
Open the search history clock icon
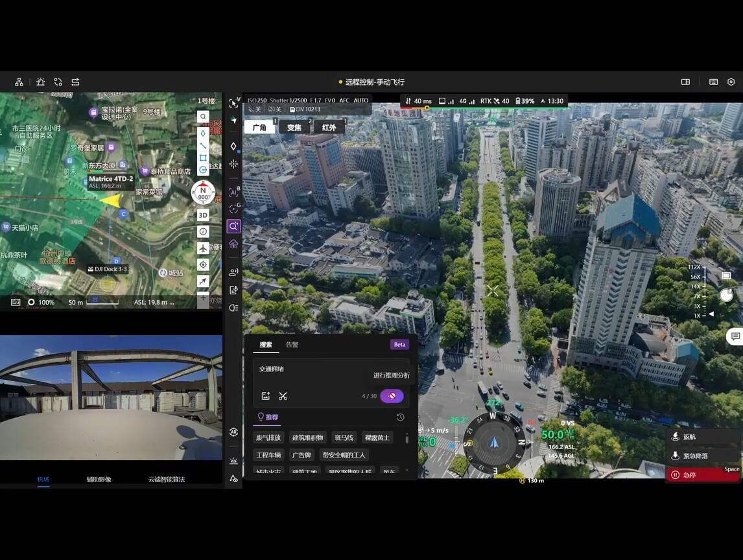[401, 417]
